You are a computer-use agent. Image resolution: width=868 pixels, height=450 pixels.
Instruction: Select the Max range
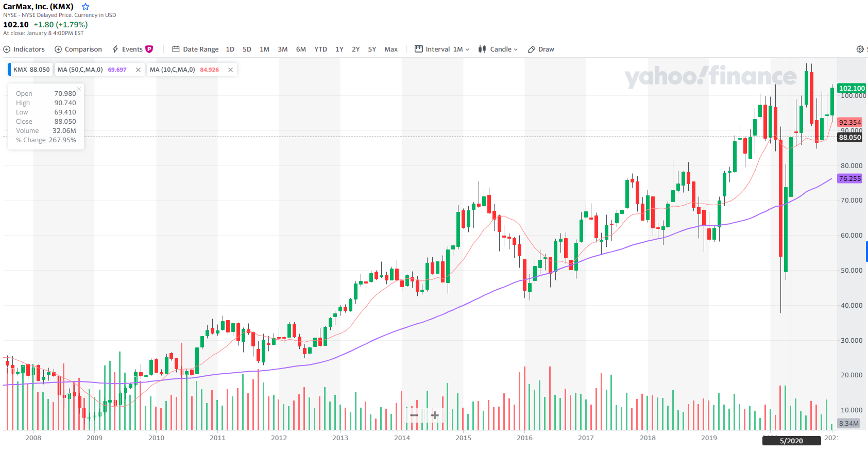[x=391, y=49]
